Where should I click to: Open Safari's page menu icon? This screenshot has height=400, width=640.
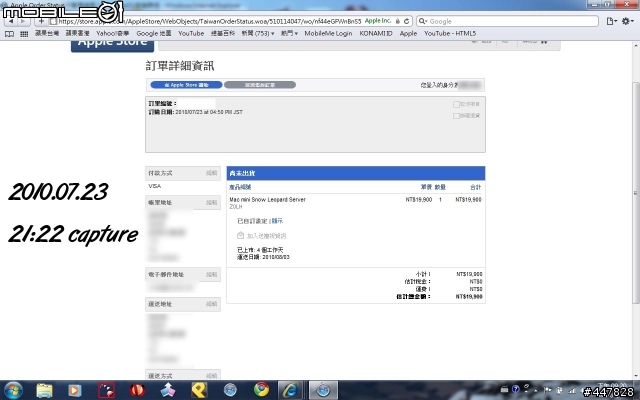point(611,21)
